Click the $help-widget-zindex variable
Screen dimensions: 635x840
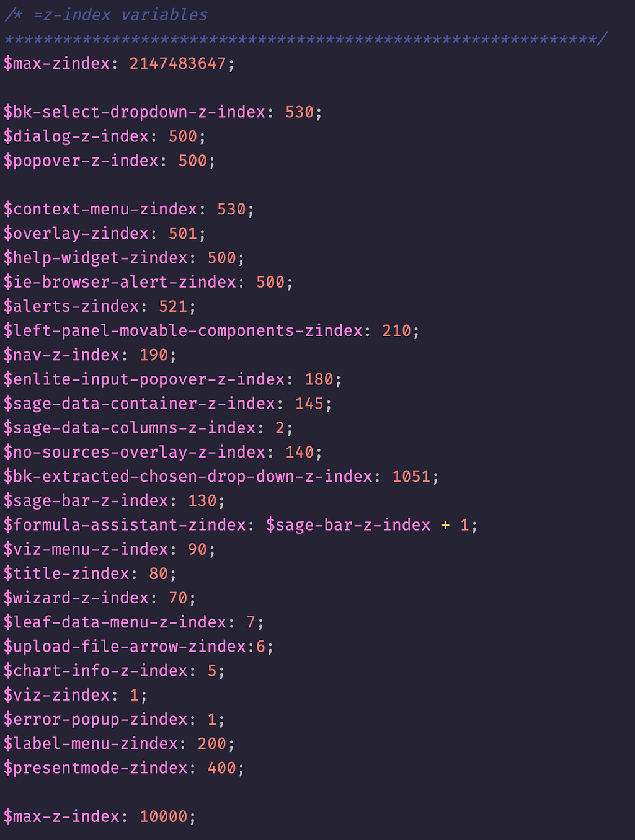point(95,258)
